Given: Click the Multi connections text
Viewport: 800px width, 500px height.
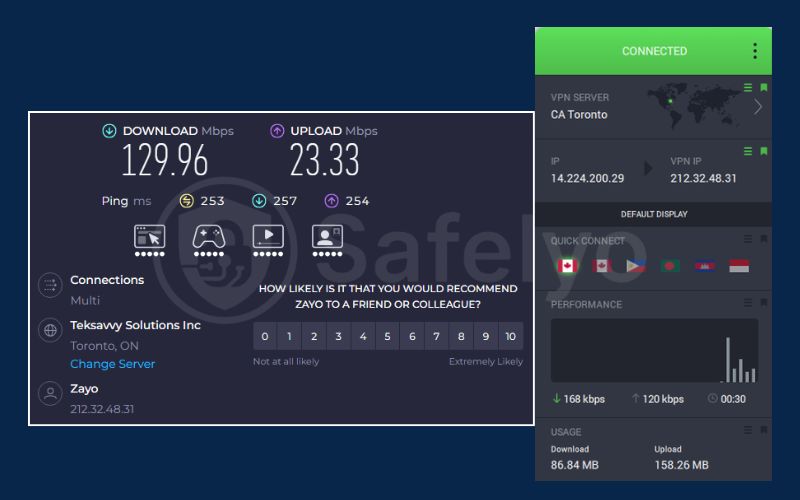Looking at the screenshot, I should pyautogui.click(x=85, y=301).
